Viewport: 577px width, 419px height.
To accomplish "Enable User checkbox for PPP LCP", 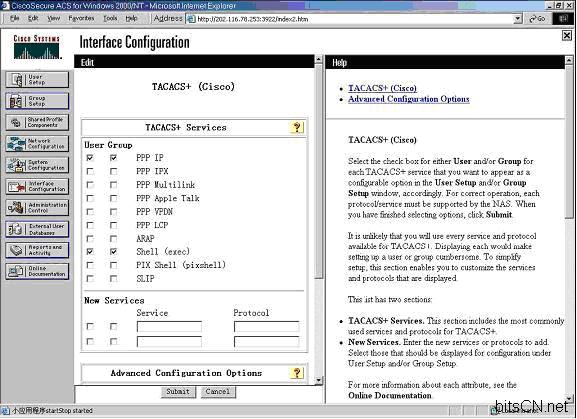I will tap(90, 225).
